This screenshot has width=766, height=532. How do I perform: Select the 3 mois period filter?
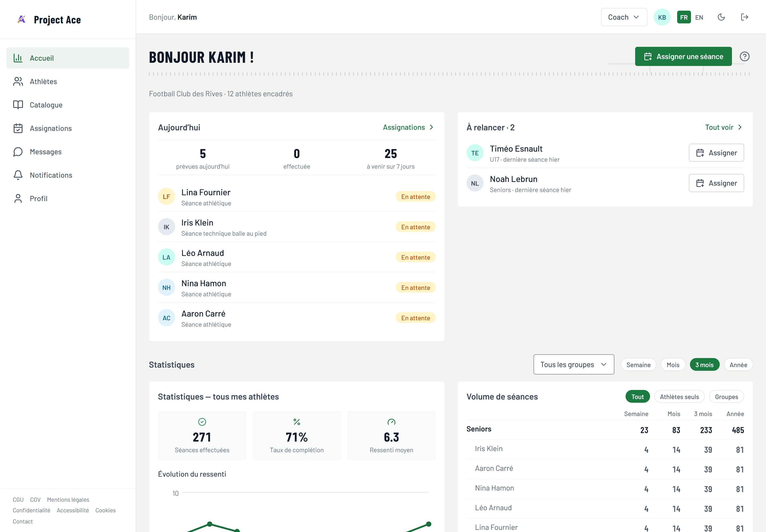pos(704,365)
